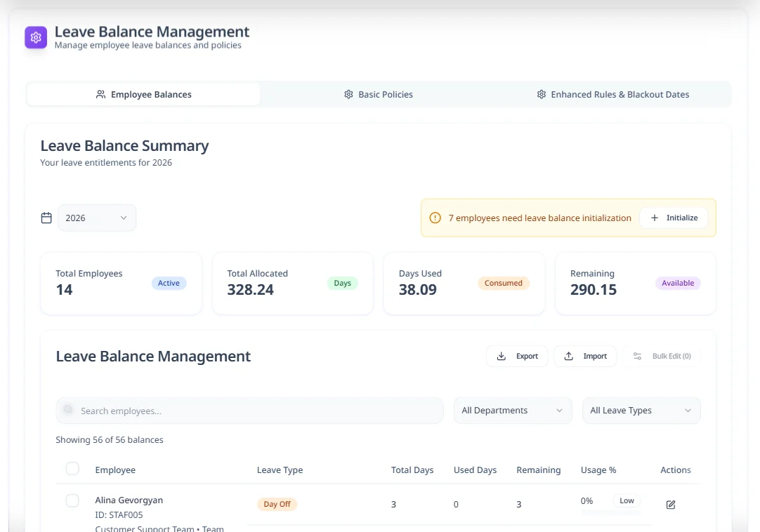Click the warning icon in initialization alert
The height and width of the screenshot is (532, 760).
point(435,218)
